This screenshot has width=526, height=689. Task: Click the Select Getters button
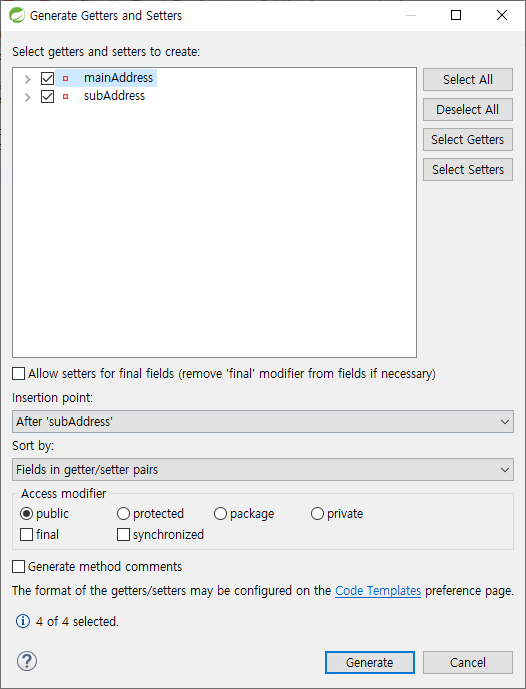coord(468,139)
